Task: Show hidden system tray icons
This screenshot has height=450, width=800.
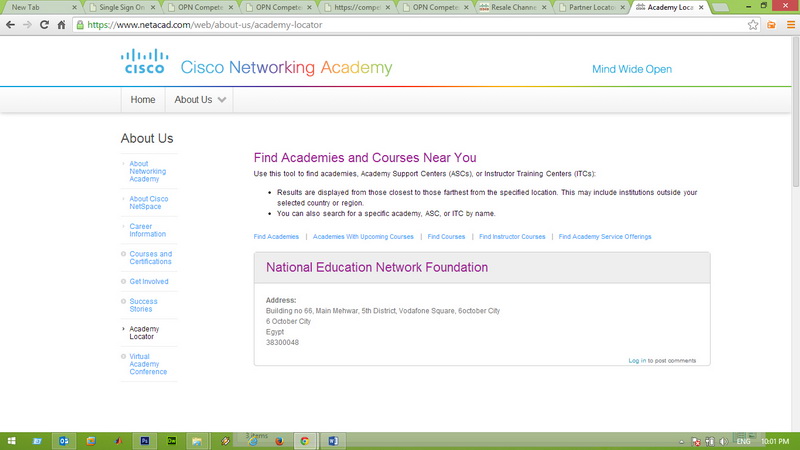Action: pos(682,442)
